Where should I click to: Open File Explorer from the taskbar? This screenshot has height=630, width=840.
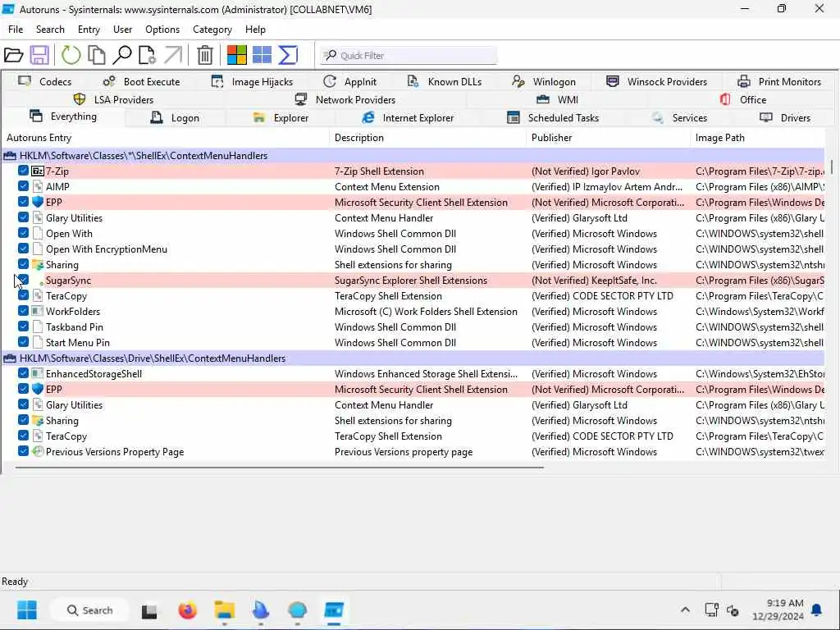point(225,610)
